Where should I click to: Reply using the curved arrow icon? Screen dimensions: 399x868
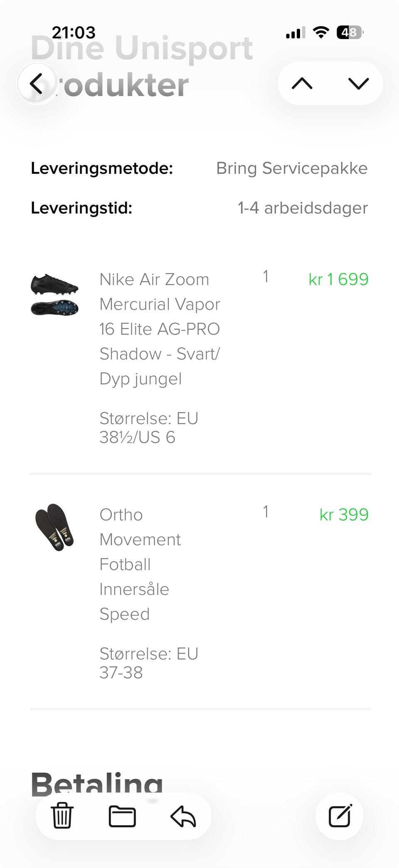183,816
